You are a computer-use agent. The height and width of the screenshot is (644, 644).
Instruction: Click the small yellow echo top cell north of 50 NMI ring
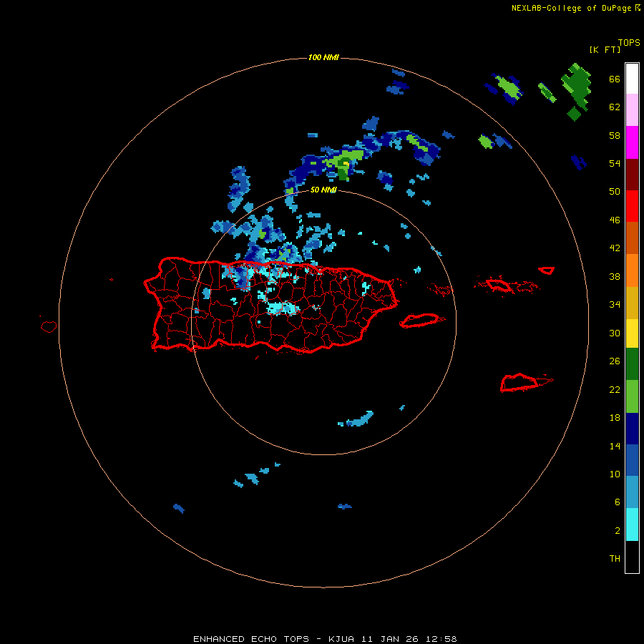[346, 164]
